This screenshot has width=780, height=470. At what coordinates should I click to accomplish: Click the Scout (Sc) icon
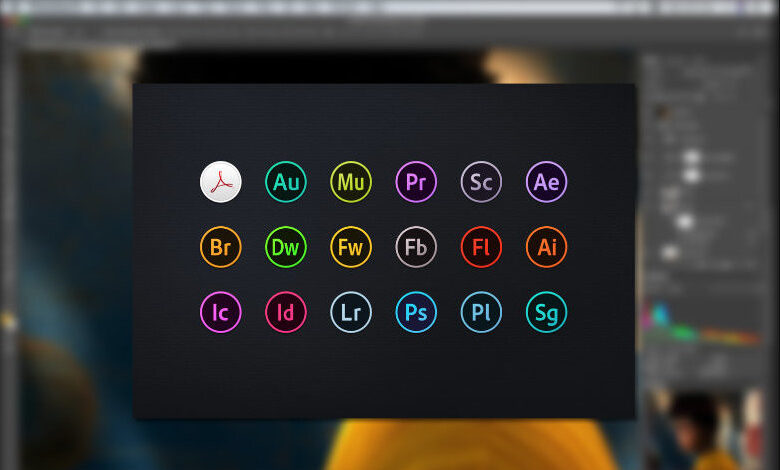481,182
